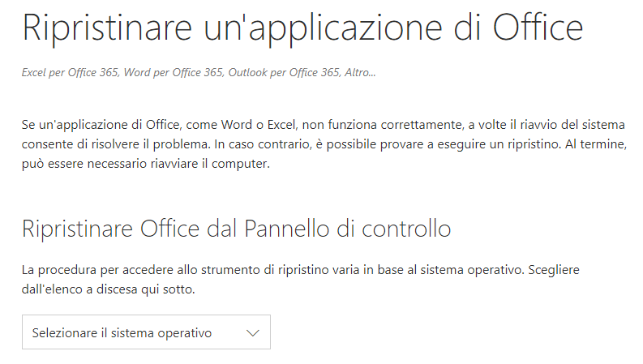Image resolution: width=643 pixels, height=364 pixels.
Task: Click the words Pannello di controllo in the subheading
Action: pos(348,229)
